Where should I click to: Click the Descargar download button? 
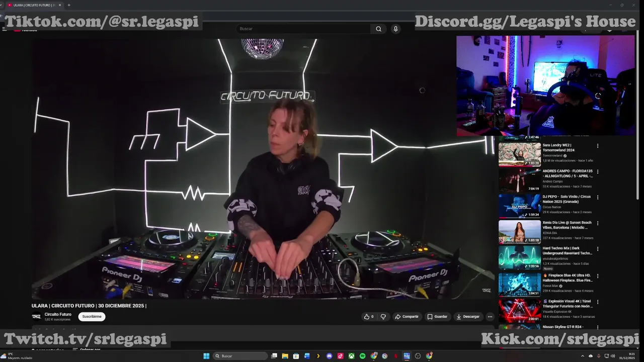tap(468, 317)
